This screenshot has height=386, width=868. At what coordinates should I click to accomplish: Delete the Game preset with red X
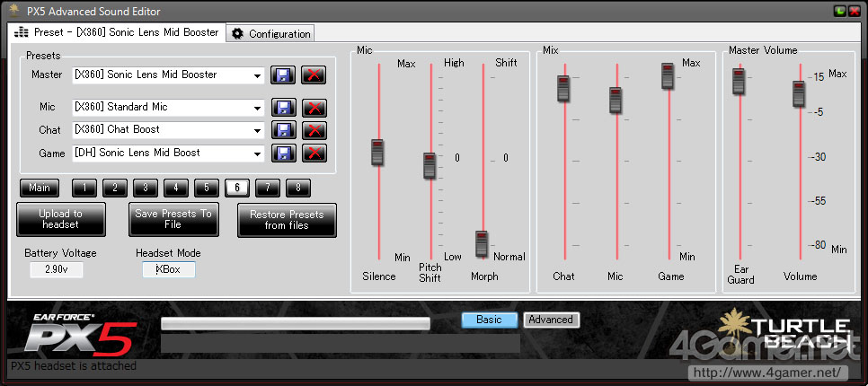(314, 154)
